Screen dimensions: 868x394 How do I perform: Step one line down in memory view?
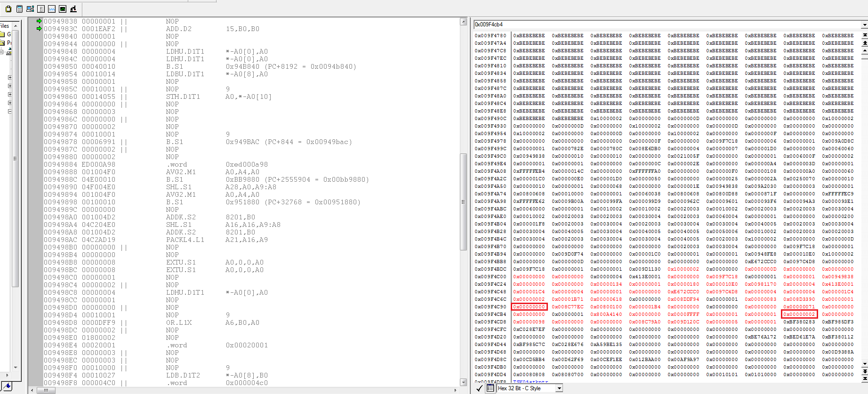(x=865, y=364)
